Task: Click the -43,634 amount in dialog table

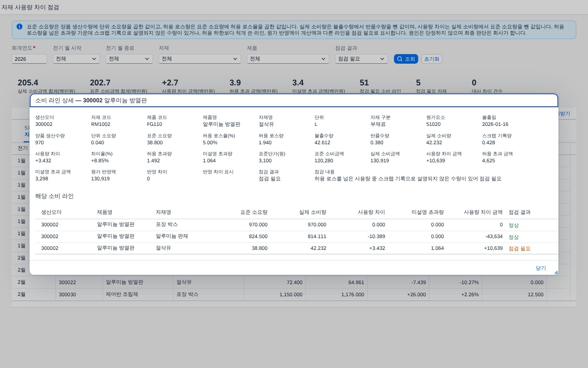Action: pyautogui.click(x=494, y=236)
